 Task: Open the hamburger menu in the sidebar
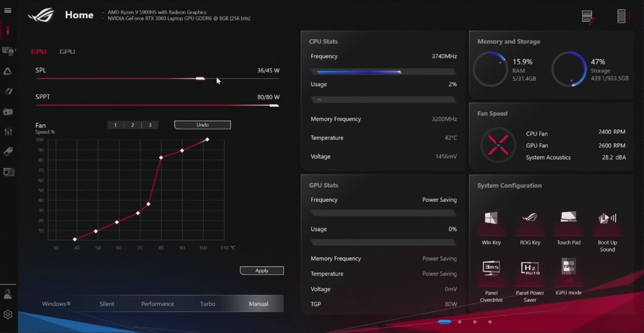[8, 11]
